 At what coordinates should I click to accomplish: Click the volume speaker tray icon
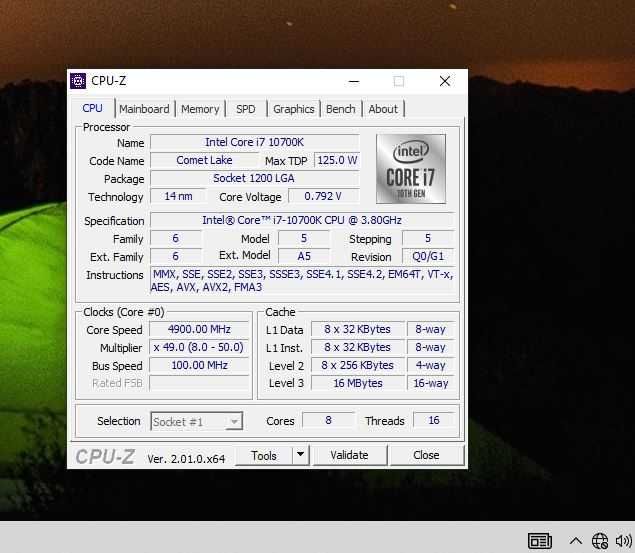[624, 540]
